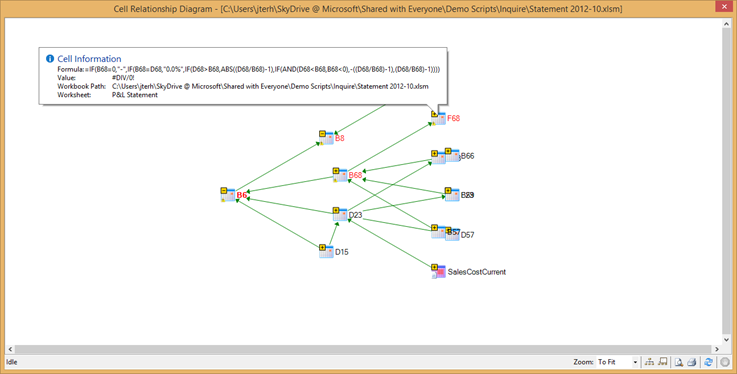
Task: Click the show cell information icon
Action: pyautogui.click(x=663, y=362)
